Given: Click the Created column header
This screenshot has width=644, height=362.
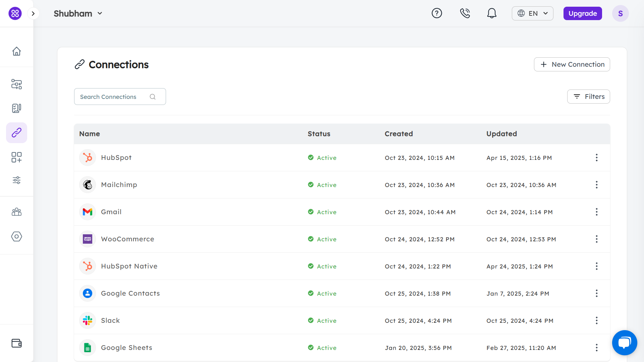Looking at the screenshot, I should click(x=398, y=134).
